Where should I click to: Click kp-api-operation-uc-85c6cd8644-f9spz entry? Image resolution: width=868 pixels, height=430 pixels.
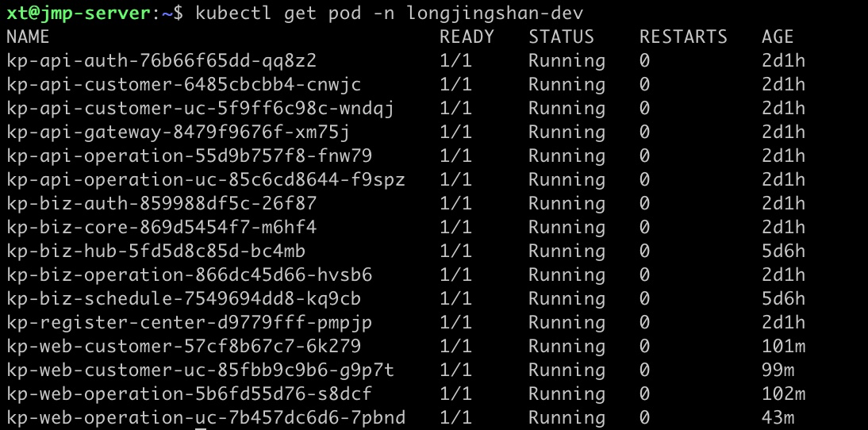(206, 180)
